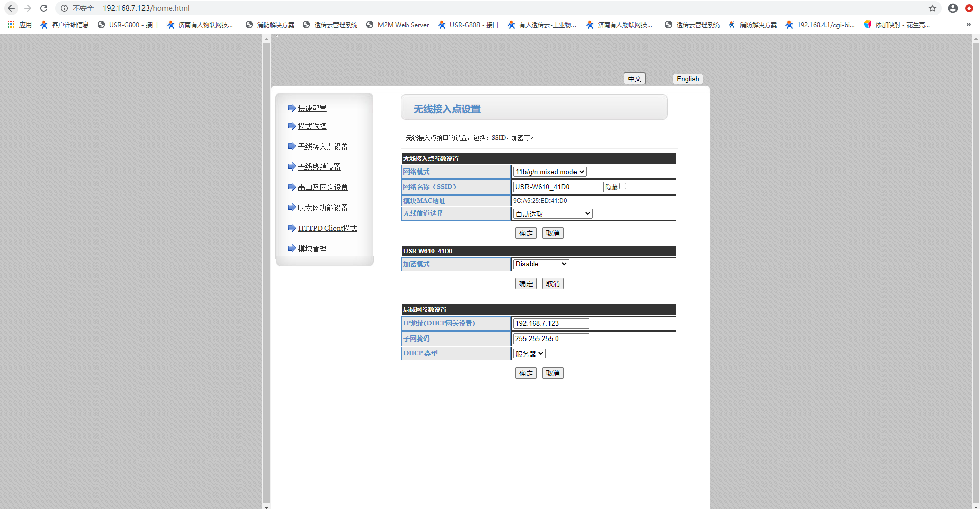Select 串口及网络设置 in the sidebar
This screenshot has height=509, width=980.
(323, 187)
